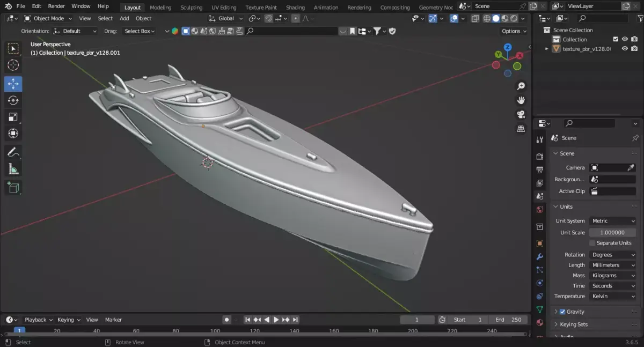Open the Modifiers properties tab
The height and width of the screenshot is (347, 644).
click(x=540, y=256)
